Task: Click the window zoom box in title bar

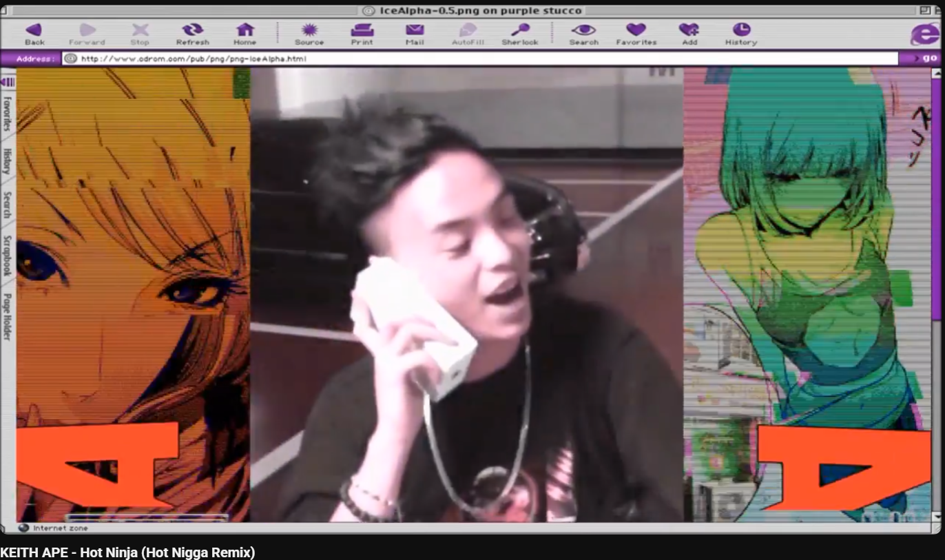Action: 924,10
